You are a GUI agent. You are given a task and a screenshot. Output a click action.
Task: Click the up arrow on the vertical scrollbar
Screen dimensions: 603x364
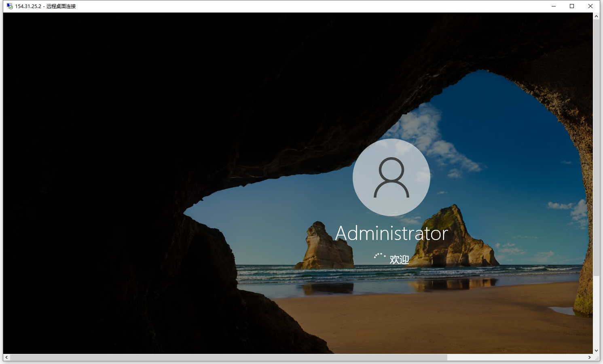596,15
